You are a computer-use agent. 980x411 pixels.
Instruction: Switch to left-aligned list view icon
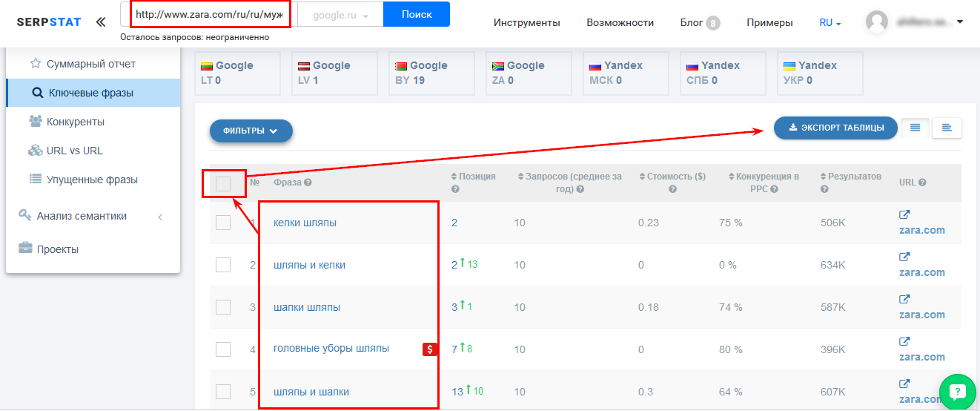pyautogui.click(x=947, y=128)
